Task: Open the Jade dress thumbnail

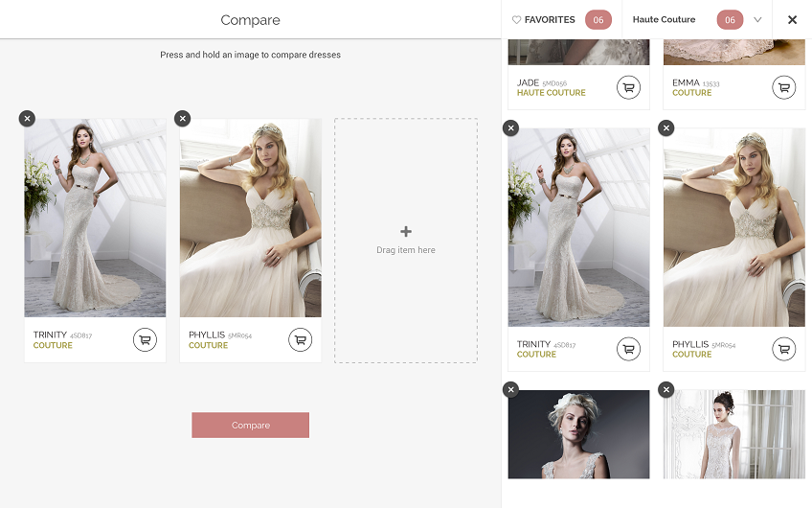Action: pos(579,52)
